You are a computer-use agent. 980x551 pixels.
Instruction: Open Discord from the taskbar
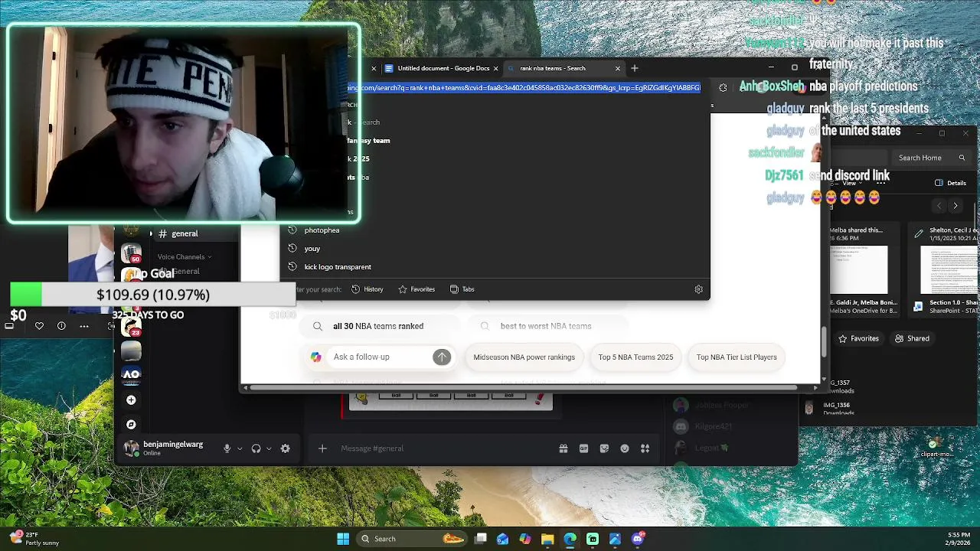(638, 539)
